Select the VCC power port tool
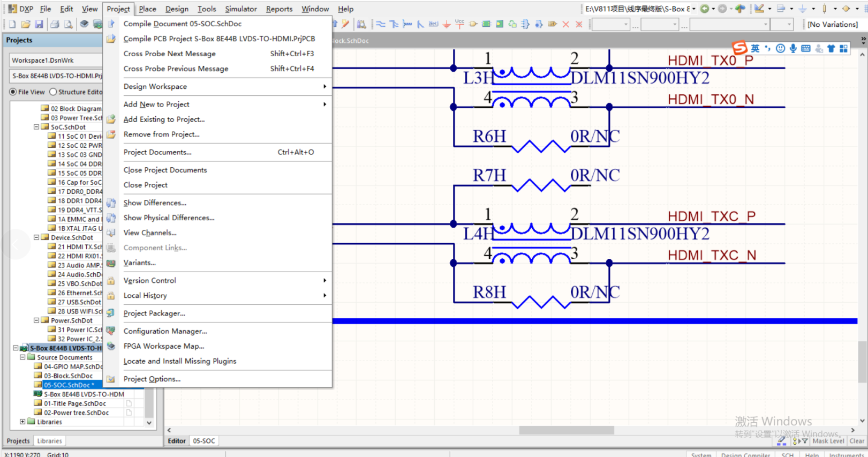Screen dimensions: 868x457 [459, 24]
